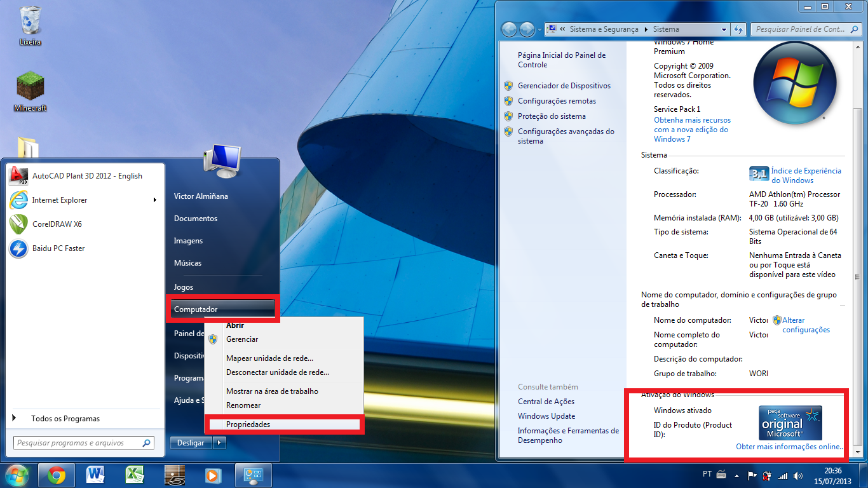Choose Propriedades from context menu

tap(283, 424)
